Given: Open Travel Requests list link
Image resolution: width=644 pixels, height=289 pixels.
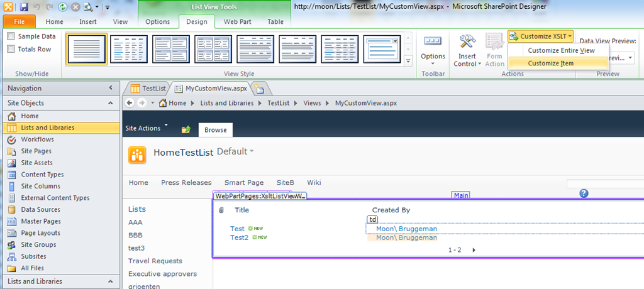Looking at the screenshot, I should 155,261.
